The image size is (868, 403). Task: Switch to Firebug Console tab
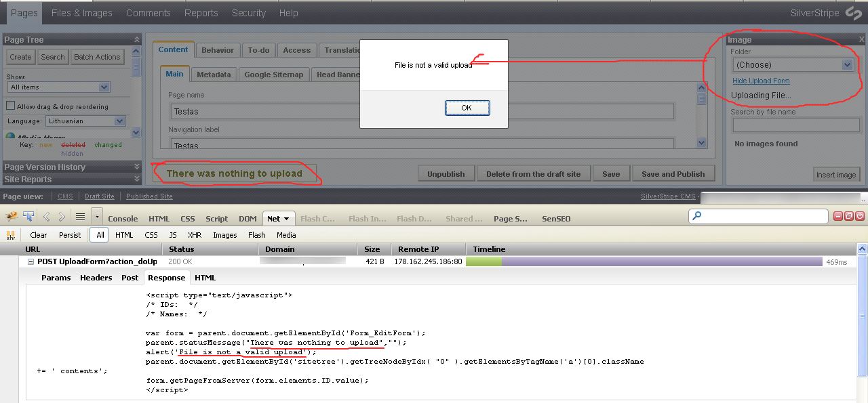123,219
